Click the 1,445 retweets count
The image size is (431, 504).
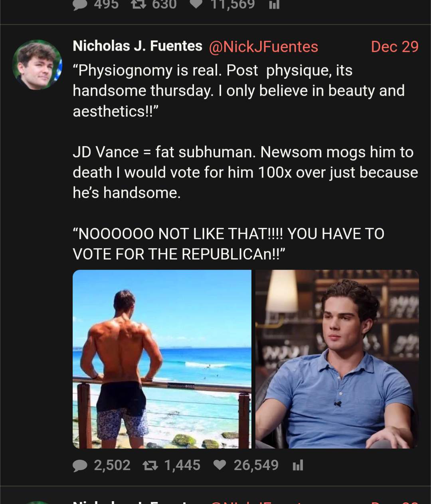(182, 465)
